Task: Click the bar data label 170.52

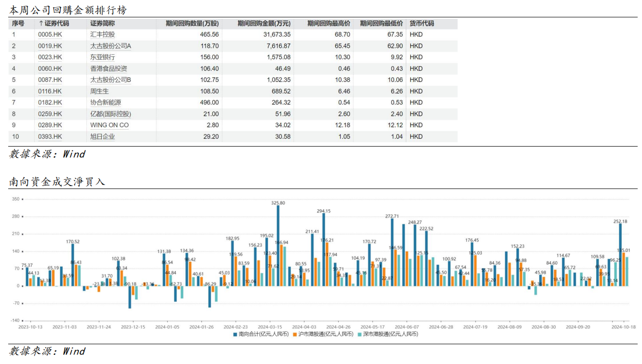Action: coord(73,242)
